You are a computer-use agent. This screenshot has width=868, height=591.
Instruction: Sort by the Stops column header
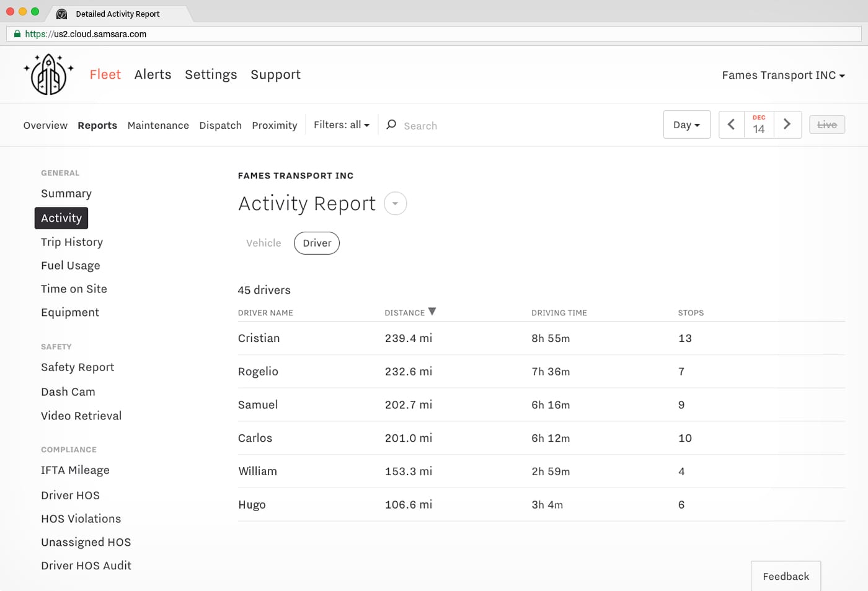pyautogui.click(x=691, y=313)
